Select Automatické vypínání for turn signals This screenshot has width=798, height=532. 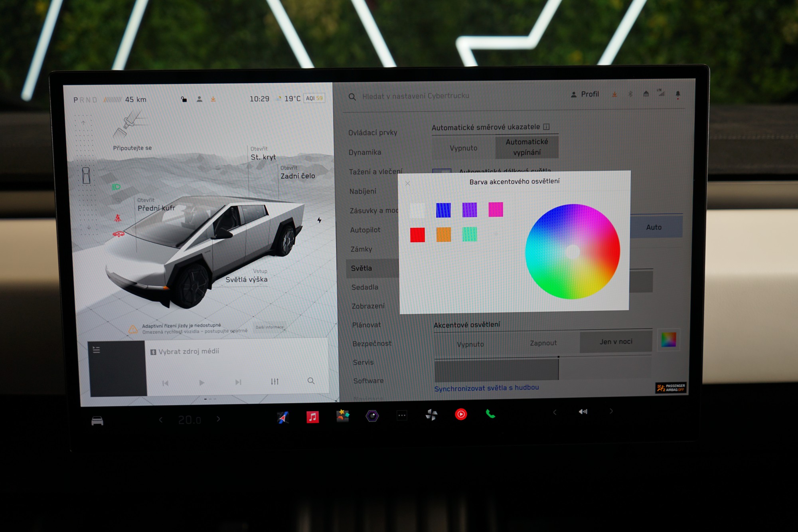527,147
